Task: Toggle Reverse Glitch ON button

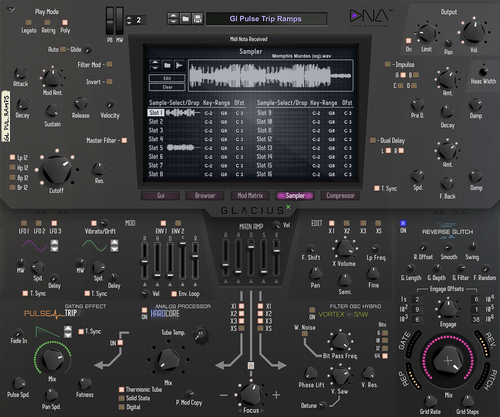Action: pos(403,223)
